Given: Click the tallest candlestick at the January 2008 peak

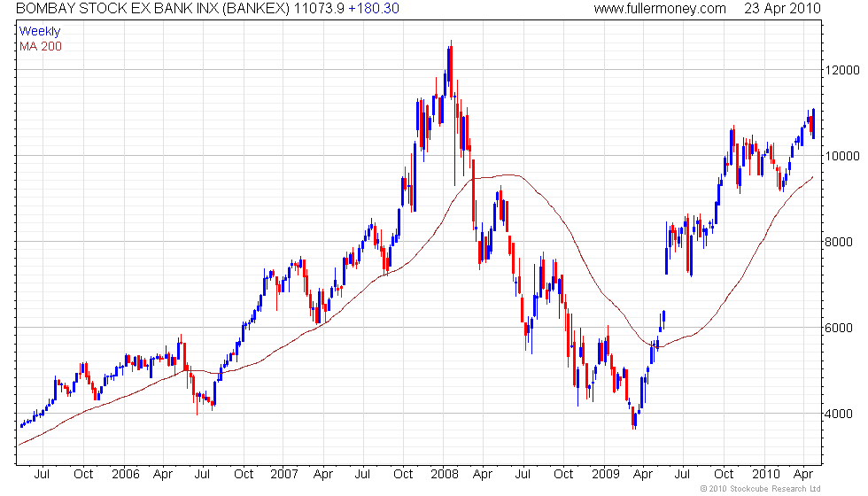Looking at the screenshot, I should tap(451, 69).
